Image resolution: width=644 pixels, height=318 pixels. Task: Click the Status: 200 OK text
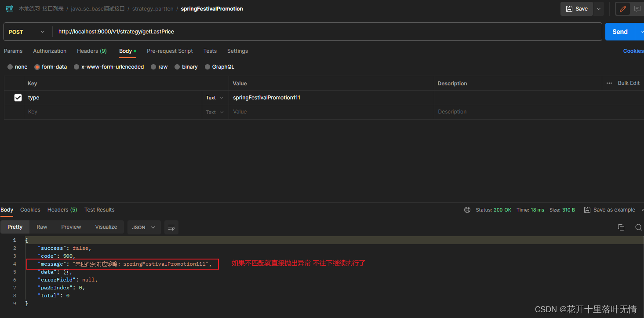tap(493, 210)
